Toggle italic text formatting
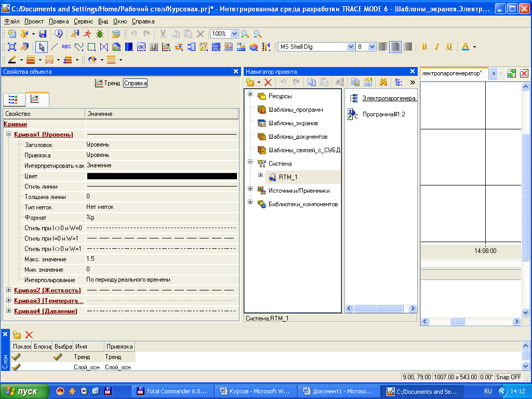 pos(436,47)
